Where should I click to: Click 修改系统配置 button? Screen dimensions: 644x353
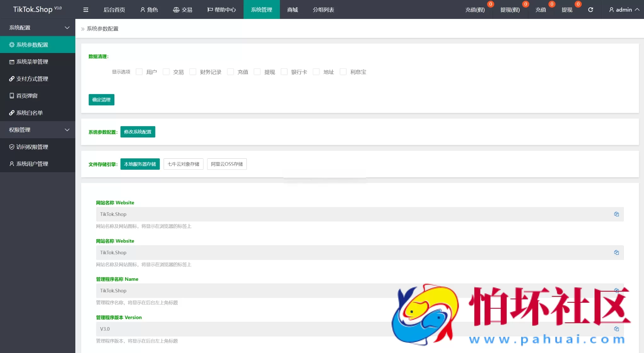[138, 132]
